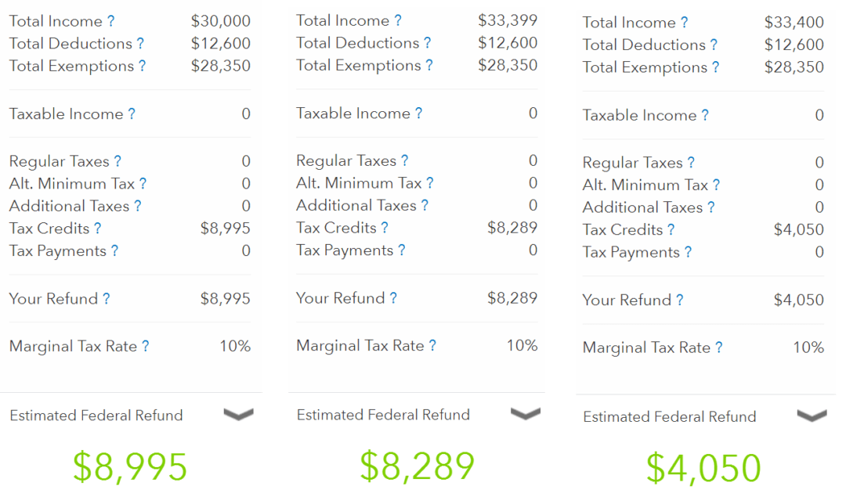Click Total Income help icon, middle column
The image size is (846, 504).
pyautogui.click(x=399, y=20)
